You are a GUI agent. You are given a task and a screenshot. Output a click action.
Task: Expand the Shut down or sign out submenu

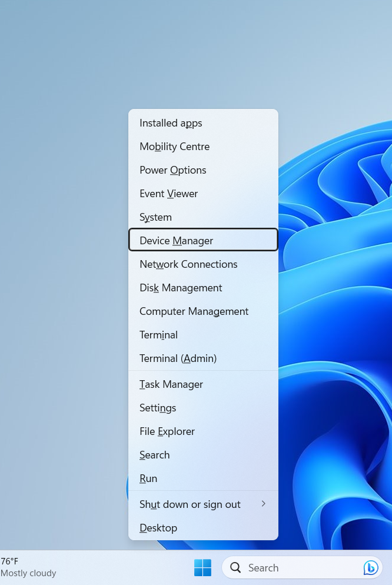(x=263, y=504)
